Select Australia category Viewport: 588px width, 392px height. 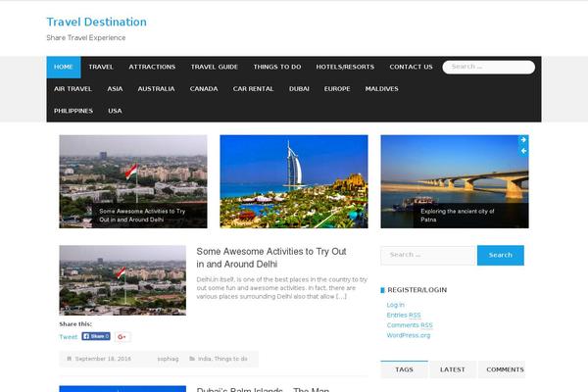pos(156,89)
